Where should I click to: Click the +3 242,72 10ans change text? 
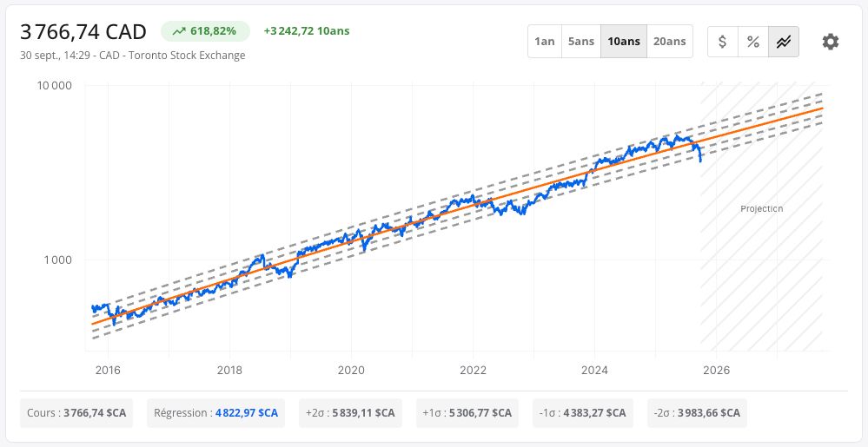coord(307,31)
